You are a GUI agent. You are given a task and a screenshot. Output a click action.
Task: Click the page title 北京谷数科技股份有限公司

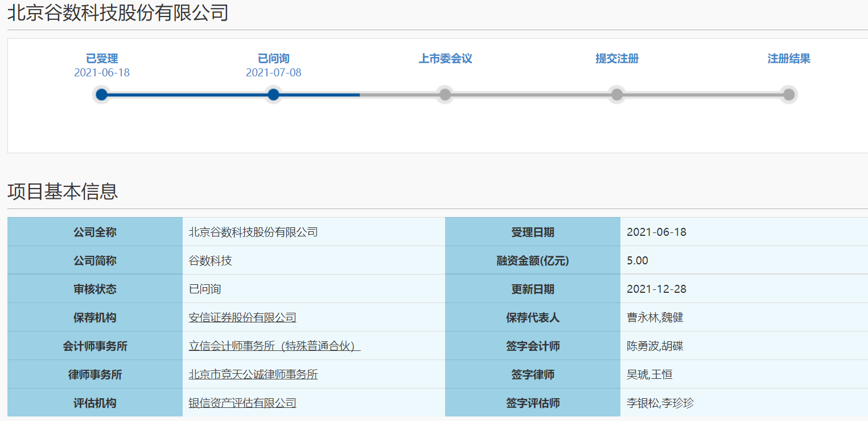point(118,13)
